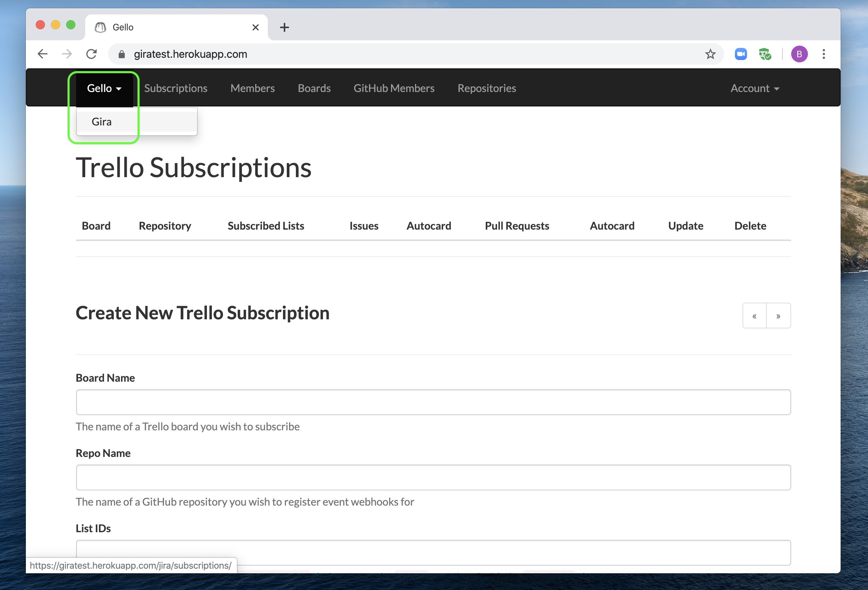
Task: Go back using the browser back arrow
Action: 43,54
